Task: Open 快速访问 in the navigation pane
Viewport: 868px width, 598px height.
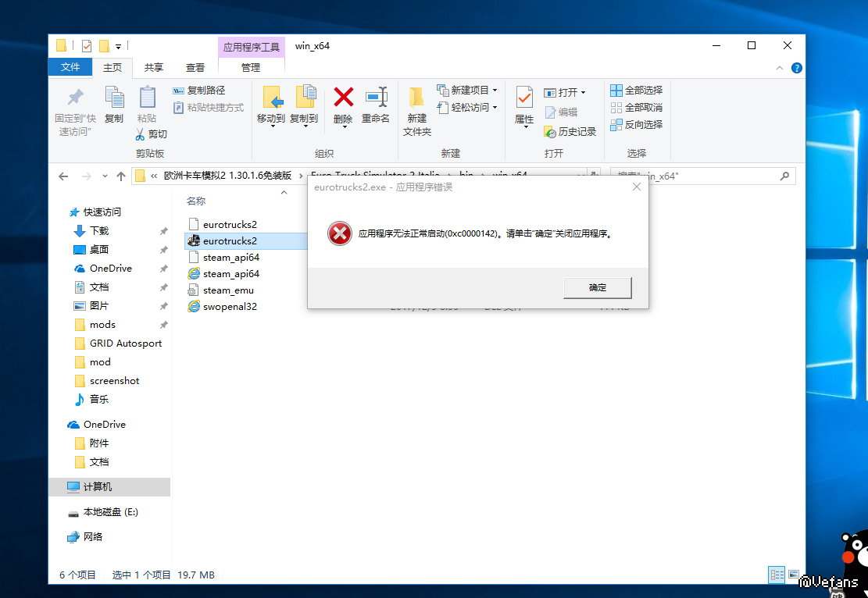Action: (x=102, y=212)
